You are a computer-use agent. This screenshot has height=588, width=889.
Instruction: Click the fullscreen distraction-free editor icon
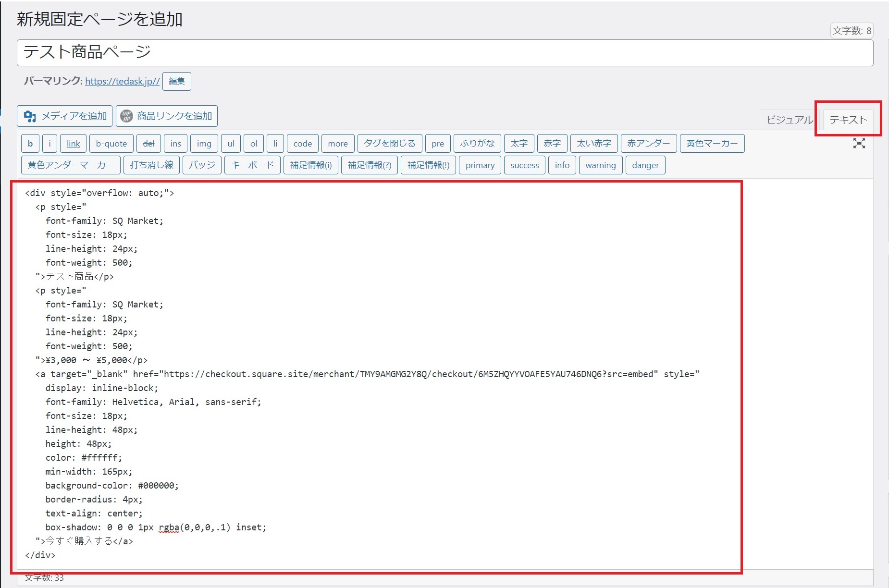pyautogui.click(x=859, y=143)
